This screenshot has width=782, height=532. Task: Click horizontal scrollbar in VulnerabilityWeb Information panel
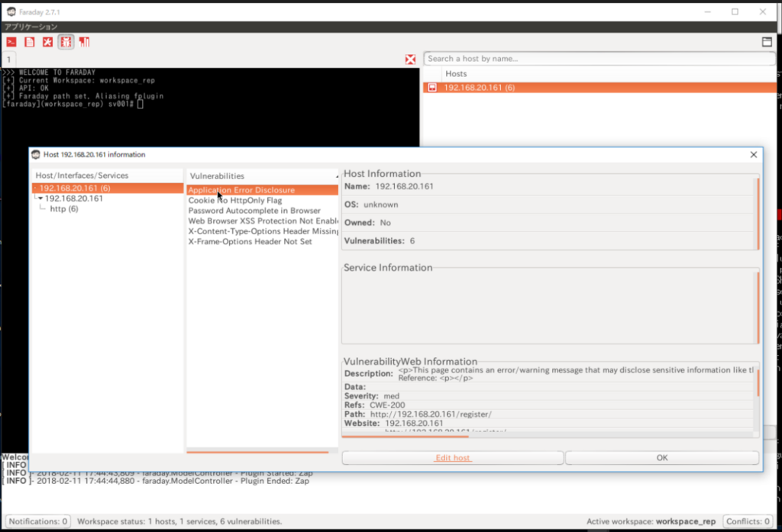click(405, 437)
